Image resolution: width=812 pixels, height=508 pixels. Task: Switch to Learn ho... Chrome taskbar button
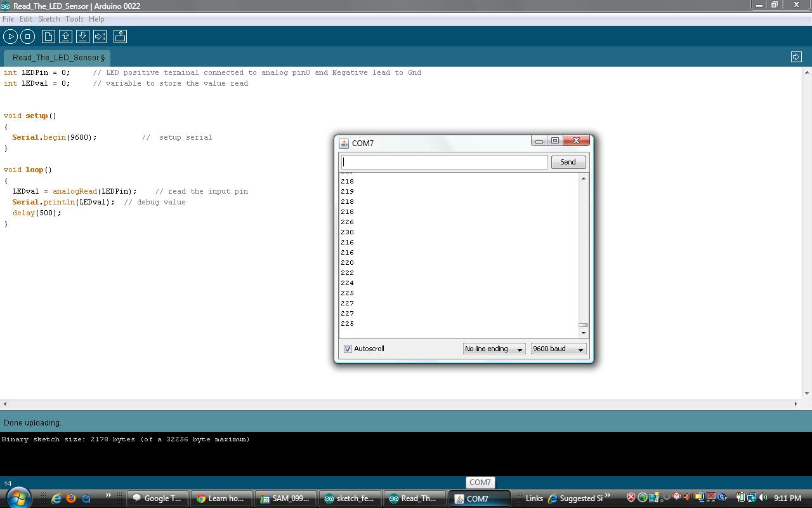point(222,498)
